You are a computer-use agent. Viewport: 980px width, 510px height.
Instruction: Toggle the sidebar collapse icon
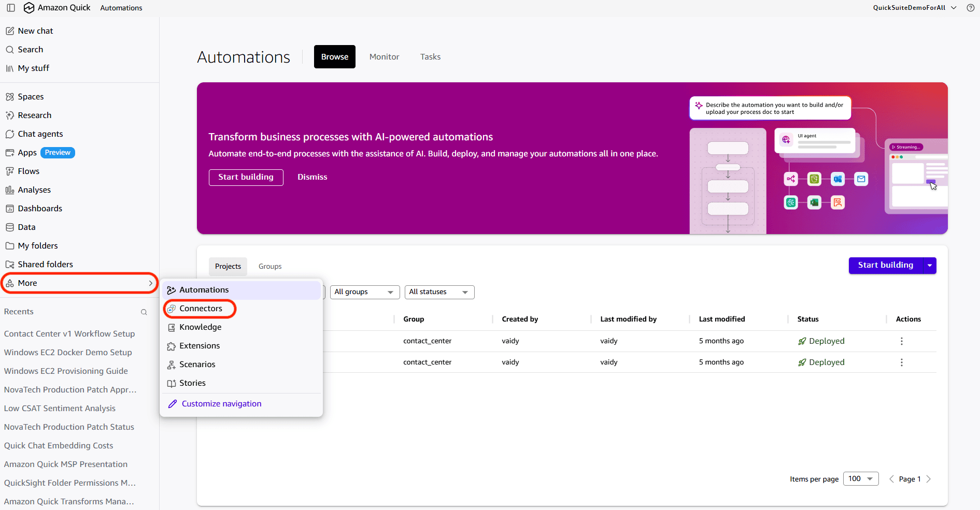[x=11, y=8]
